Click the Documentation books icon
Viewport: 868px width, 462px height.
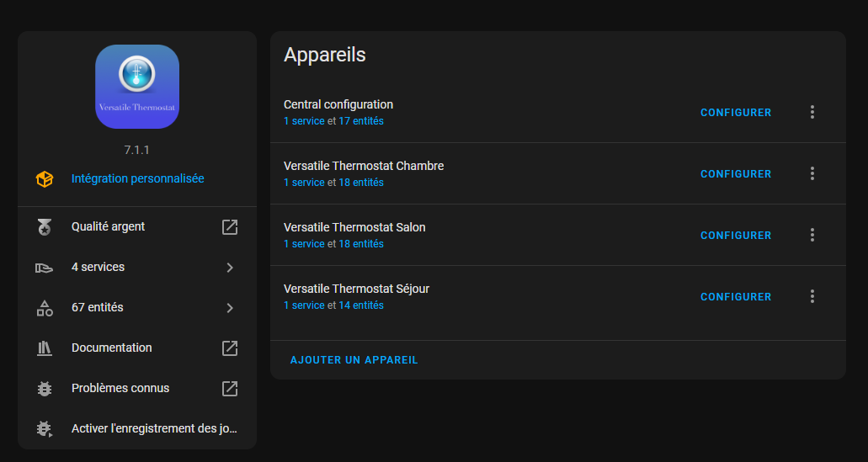(x=45, y=348)
